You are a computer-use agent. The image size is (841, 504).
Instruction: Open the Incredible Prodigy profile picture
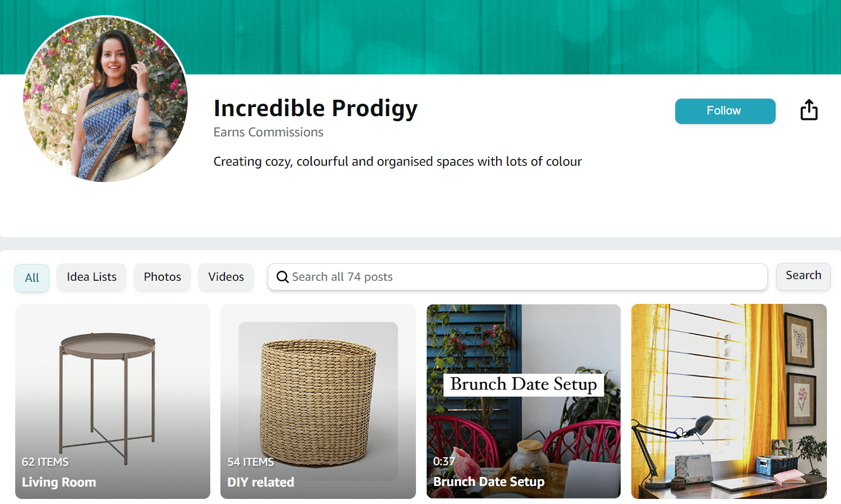click(105, 99)
